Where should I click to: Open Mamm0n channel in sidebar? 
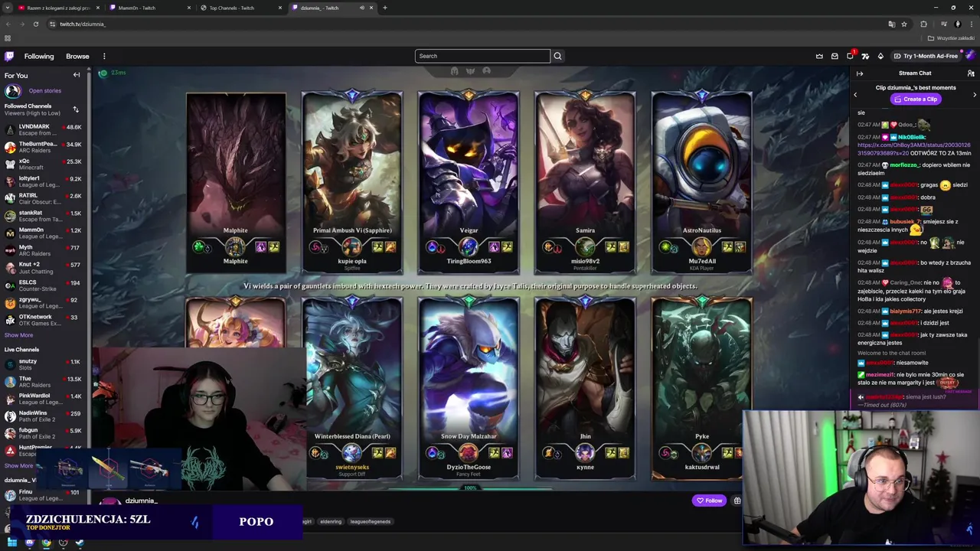coord(44,233)
